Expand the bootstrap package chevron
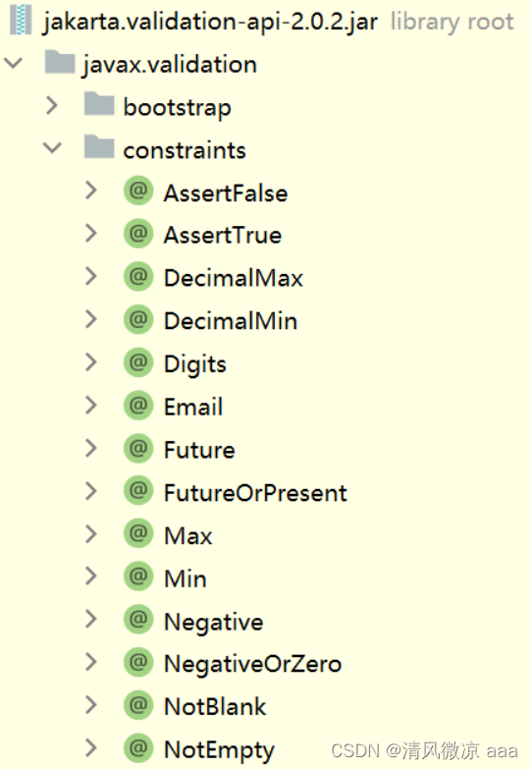Screen dimensions: 532x769 tap(52, 105)
